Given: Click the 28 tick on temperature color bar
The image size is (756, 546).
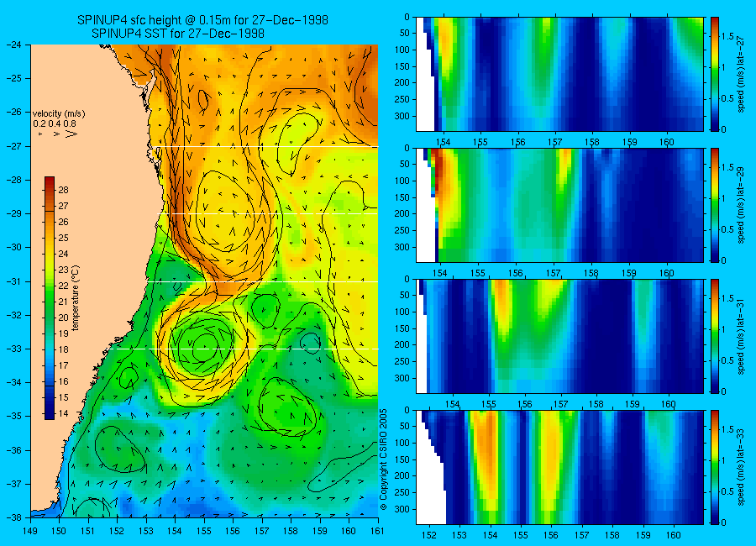Looking at the screenshot, I should point(64,190).
